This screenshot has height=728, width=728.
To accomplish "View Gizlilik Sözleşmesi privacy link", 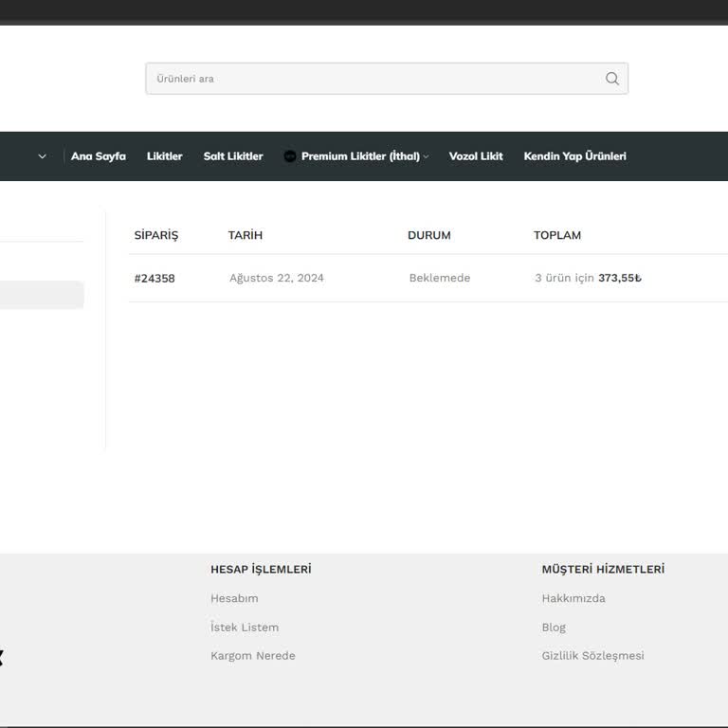I will coord(592,656).
